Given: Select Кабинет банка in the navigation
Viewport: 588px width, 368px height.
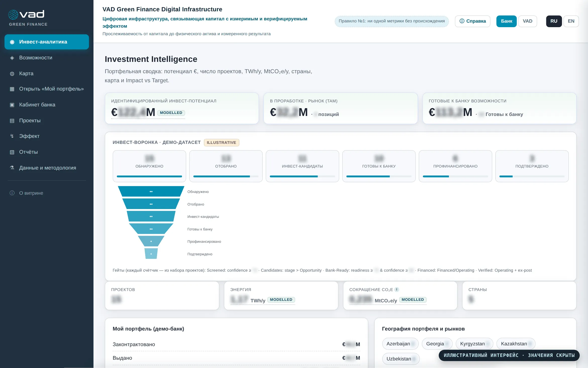Looking at the screenshot, I should [x=47, y=105].
